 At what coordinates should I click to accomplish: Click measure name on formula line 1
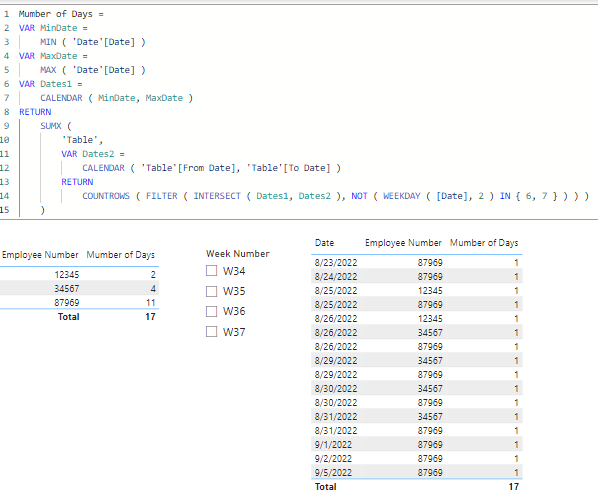(x=56, y=14)
